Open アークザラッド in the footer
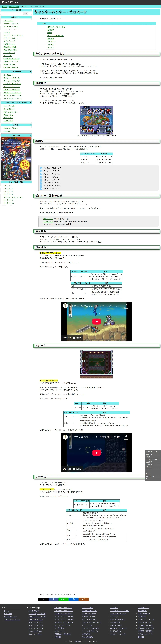 click(143, 608)
